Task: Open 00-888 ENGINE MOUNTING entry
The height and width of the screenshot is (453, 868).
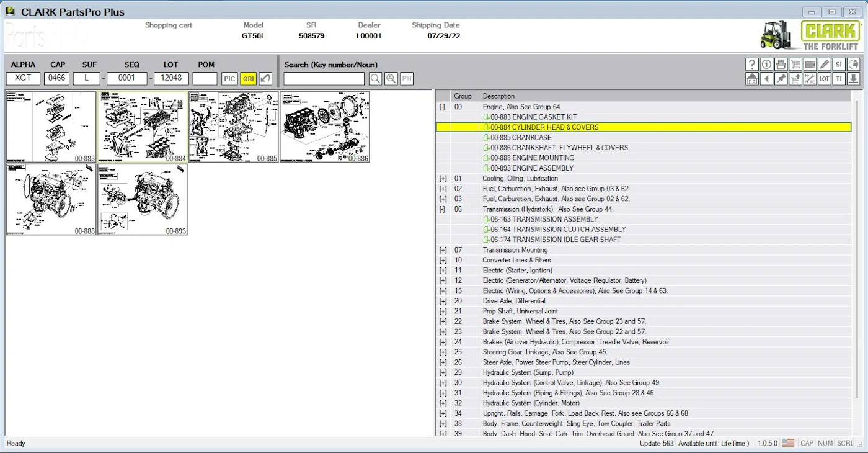Action: pos(528,158)
